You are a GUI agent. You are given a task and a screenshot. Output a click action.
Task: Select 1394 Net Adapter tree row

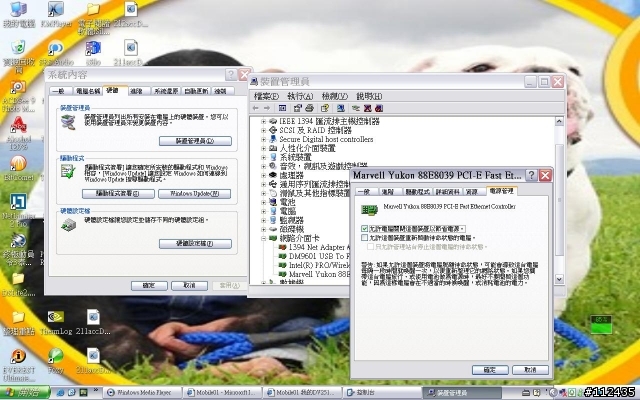314,247
